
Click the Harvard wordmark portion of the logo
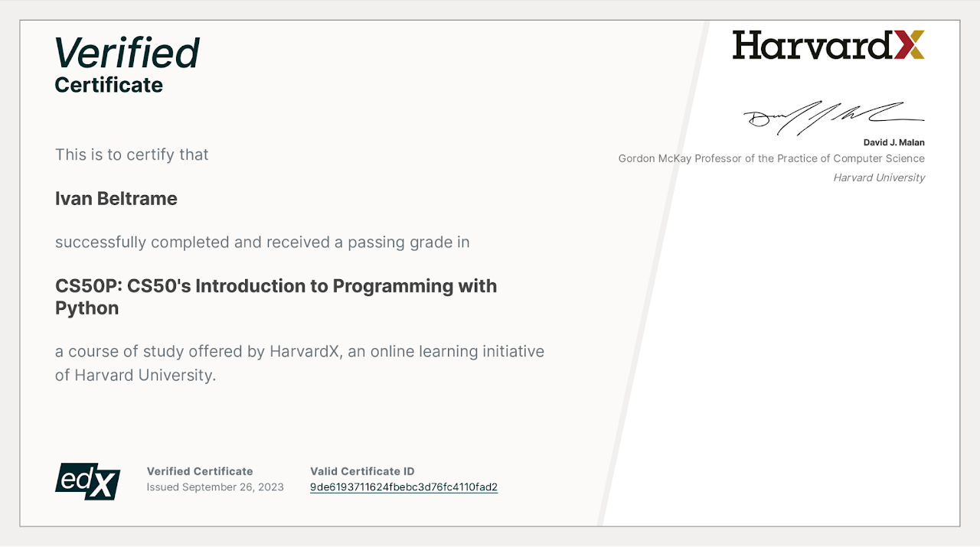pyautogui.click(x=812, y=45)
